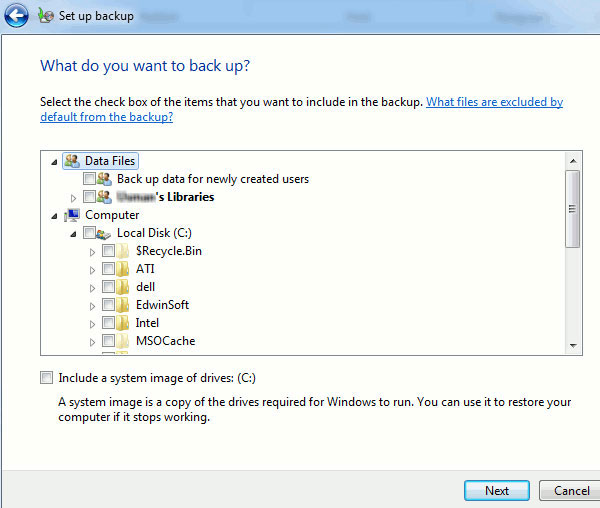This screenshot has height=508, width=600.
Task: Select the Data Files tree label
Action: click(110, 161)
